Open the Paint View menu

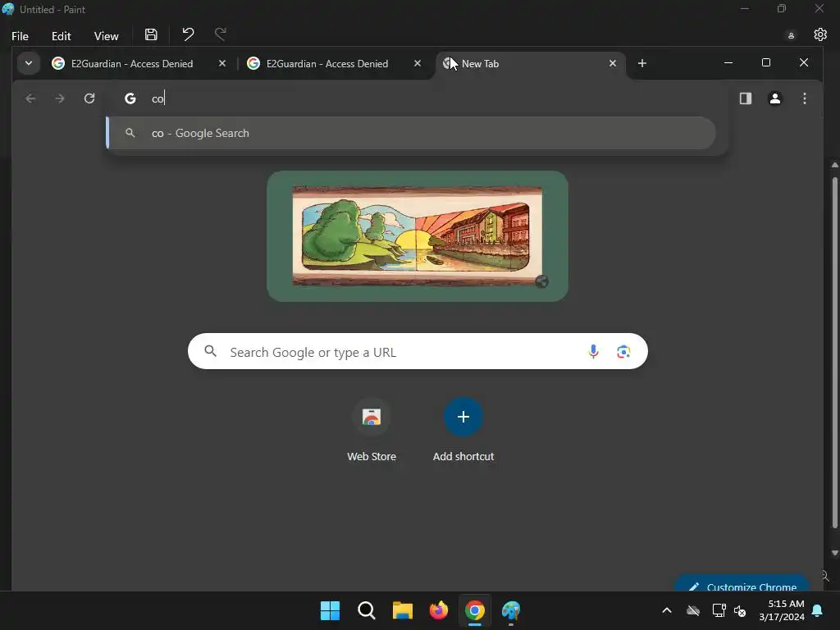point(106,36)
